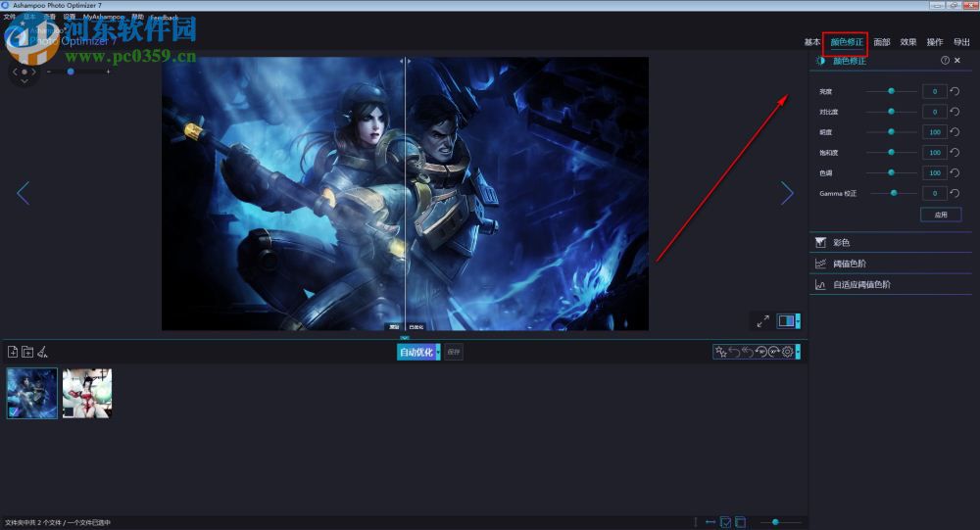Click the single-arrow undo icon
The image size is (980, 530).
click(734, 352)
